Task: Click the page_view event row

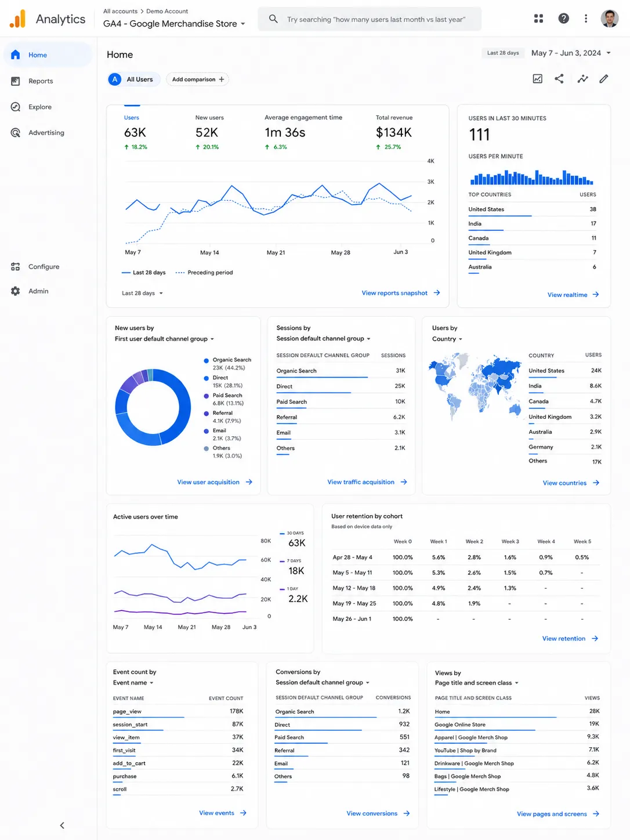Action: [x=178, y=712]
